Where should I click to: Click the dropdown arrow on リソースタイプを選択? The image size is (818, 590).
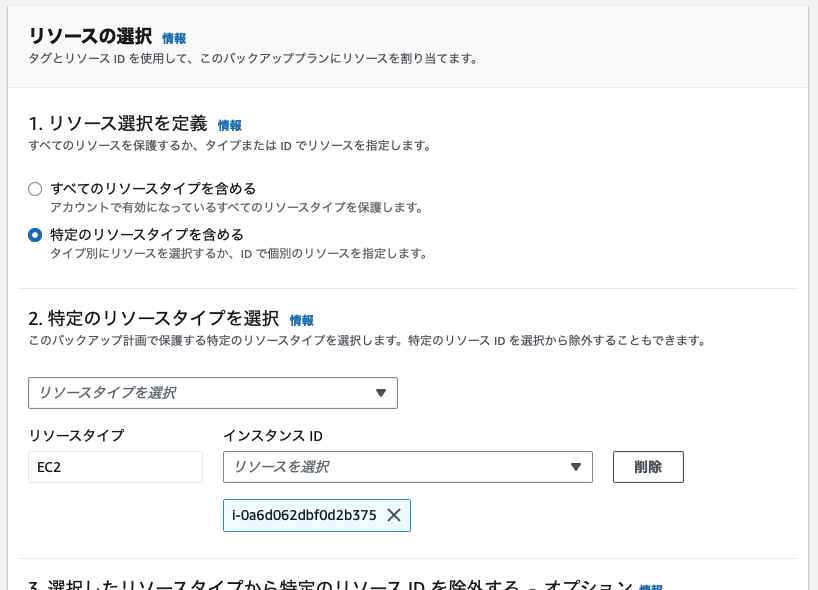381,393
